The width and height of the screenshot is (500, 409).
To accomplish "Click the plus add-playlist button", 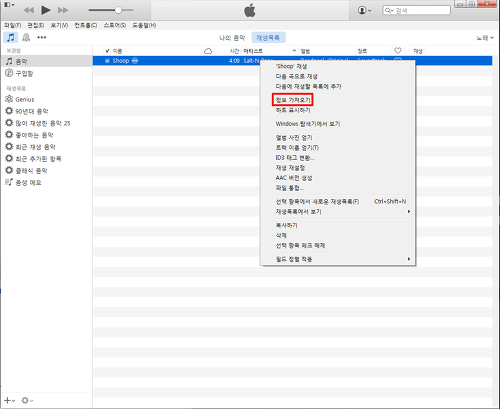I will pyautogui.click(x=9, y=400).
